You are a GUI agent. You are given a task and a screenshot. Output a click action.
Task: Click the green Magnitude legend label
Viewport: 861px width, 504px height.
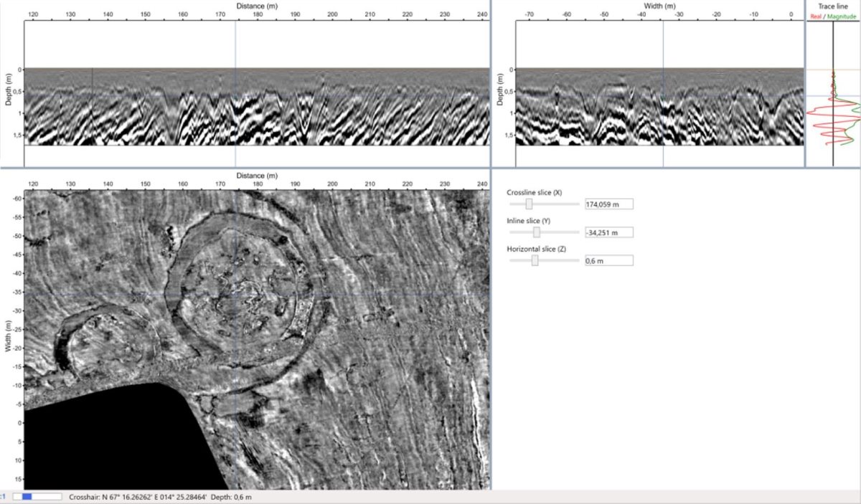(x=842, y=16)
